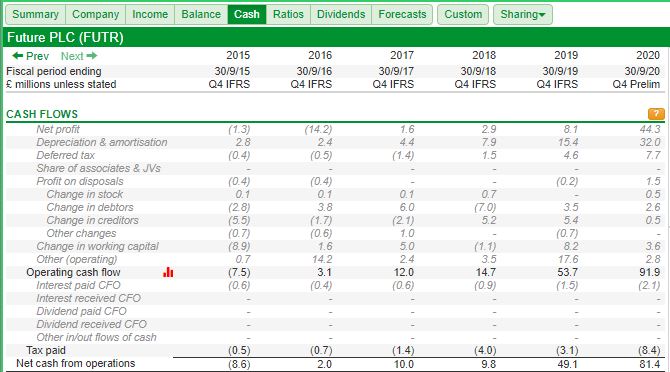Open the chart icon beside Operating cash flow
This screenshot has height=372, width=670.
[168, 272]
